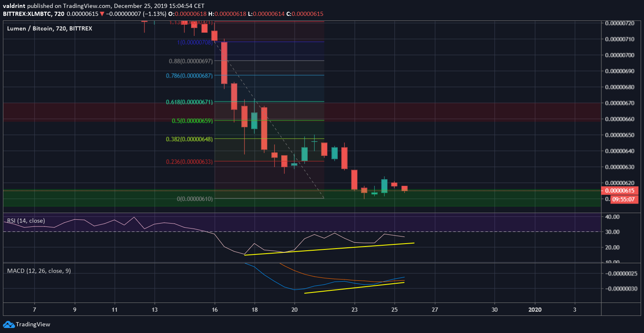
Task: Click the RSI (14, close) indicator label
Action: click(26, 221)
